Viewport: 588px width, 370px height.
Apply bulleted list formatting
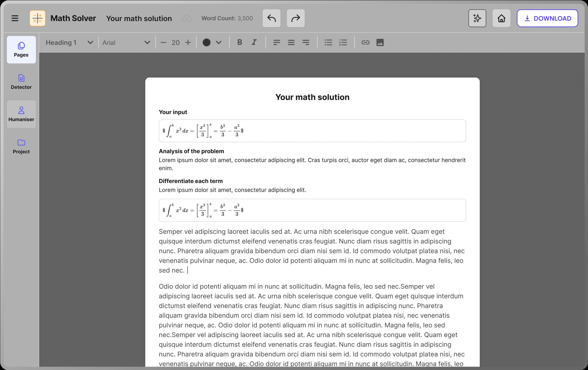328,42
